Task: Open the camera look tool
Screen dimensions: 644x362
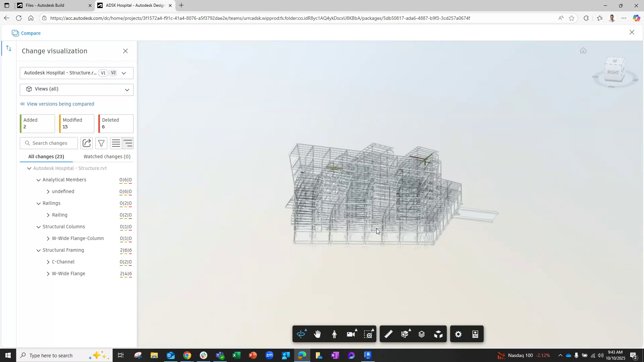Action: [x=351, y=334]
